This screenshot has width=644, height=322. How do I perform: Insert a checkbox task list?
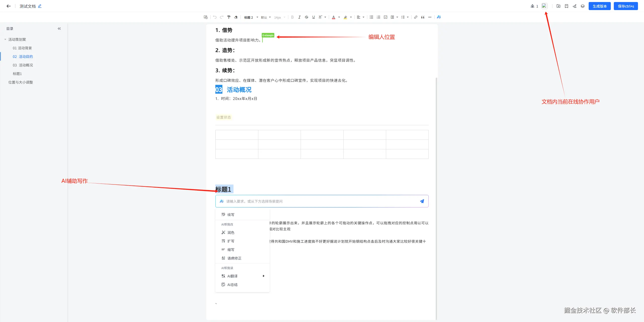(x=385, y=17)
